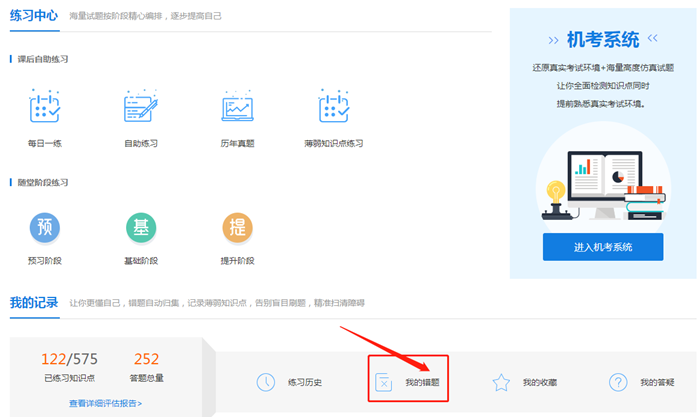Open 我的收藏 text link

[x=540, y=382]
